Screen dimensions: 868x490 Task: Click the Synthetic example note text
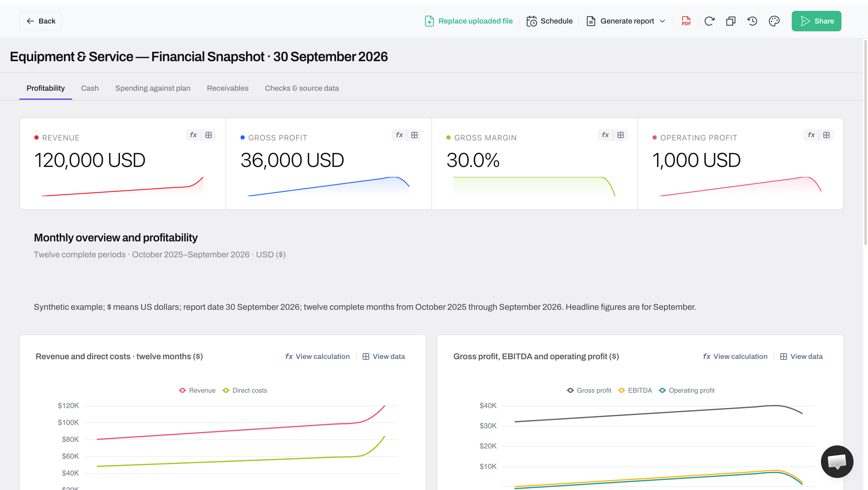tap(365, 307)
